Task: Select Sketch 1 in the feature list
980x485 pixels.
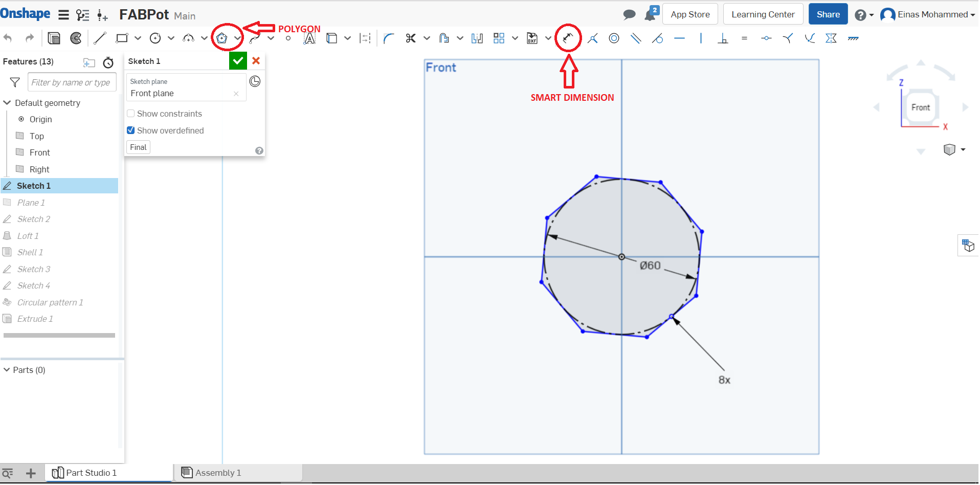Action: click(59, 186)
